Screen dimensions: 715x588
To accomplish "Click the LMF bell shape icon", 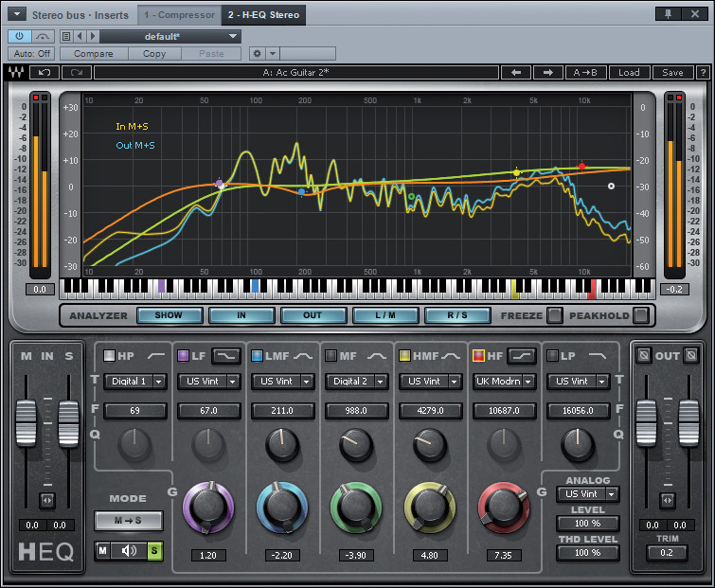I will point(303,356).
